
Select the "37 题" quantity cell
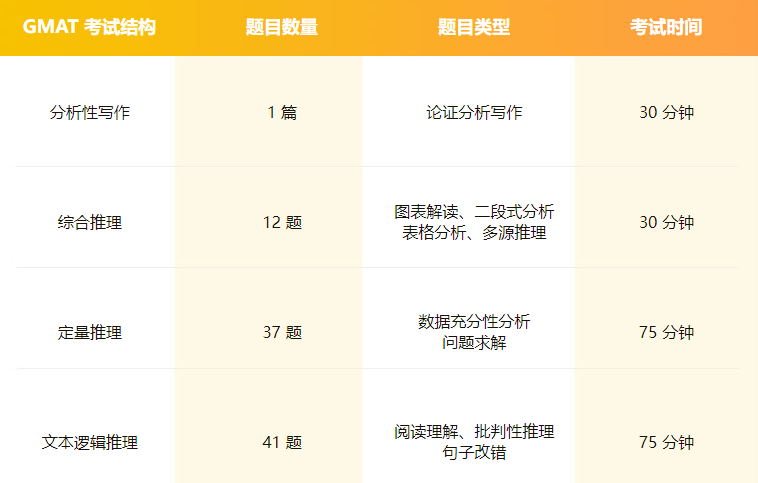282,332
